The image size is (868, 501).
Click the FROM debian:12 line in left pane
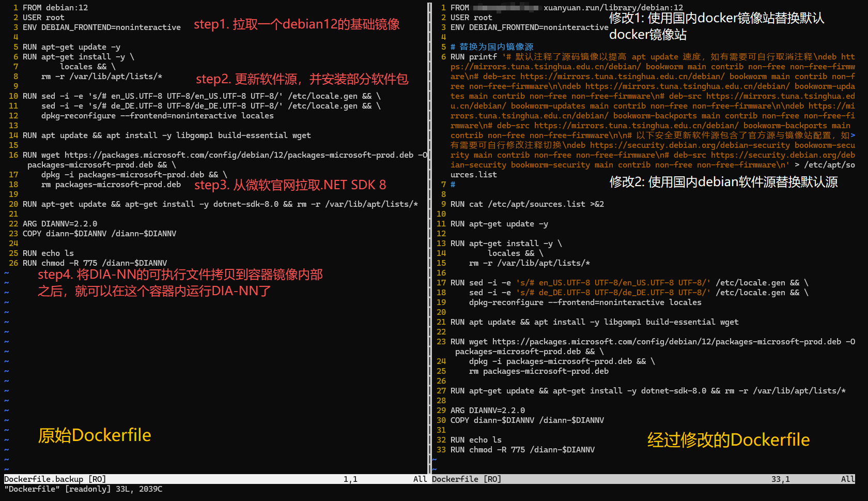coord(54,7)
